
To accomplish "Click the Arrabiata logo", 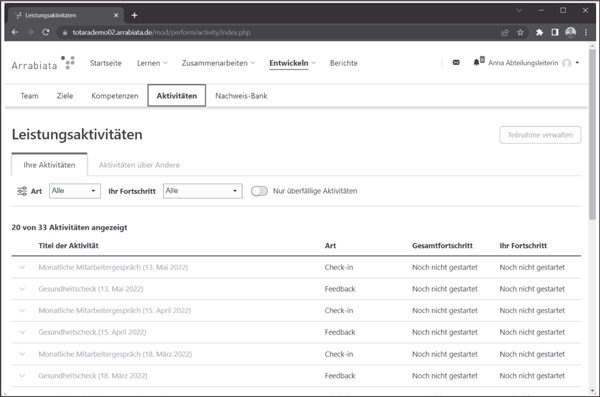I will [43, 64].
